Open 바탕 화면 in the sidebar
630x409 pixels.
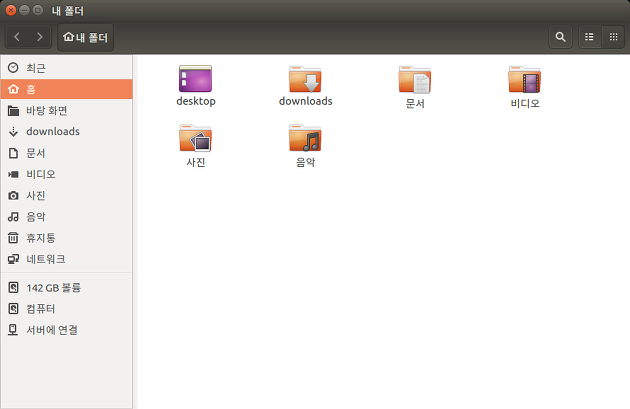tap(67, 110)
